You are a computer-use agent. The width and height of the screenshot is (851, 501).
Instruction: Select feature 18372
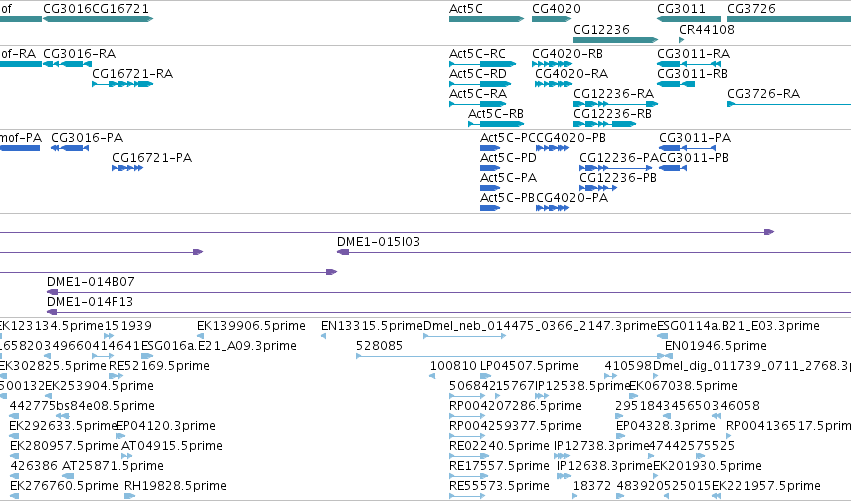(575, 496)
